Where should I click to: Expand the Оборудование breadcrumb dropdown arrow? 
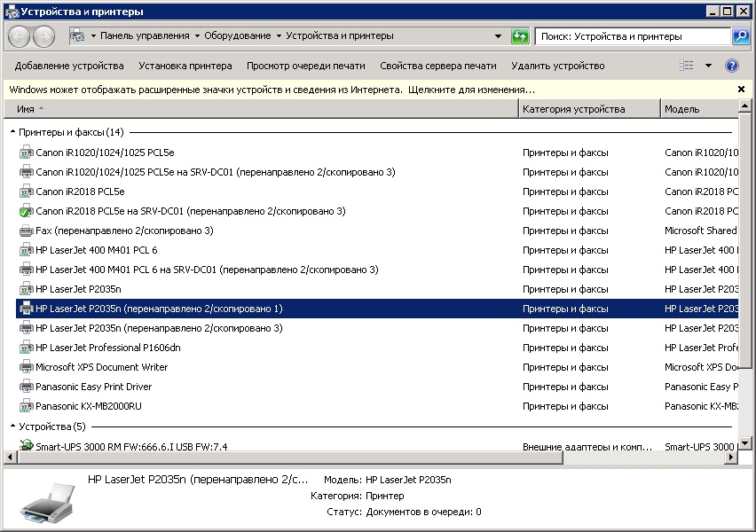279,36
